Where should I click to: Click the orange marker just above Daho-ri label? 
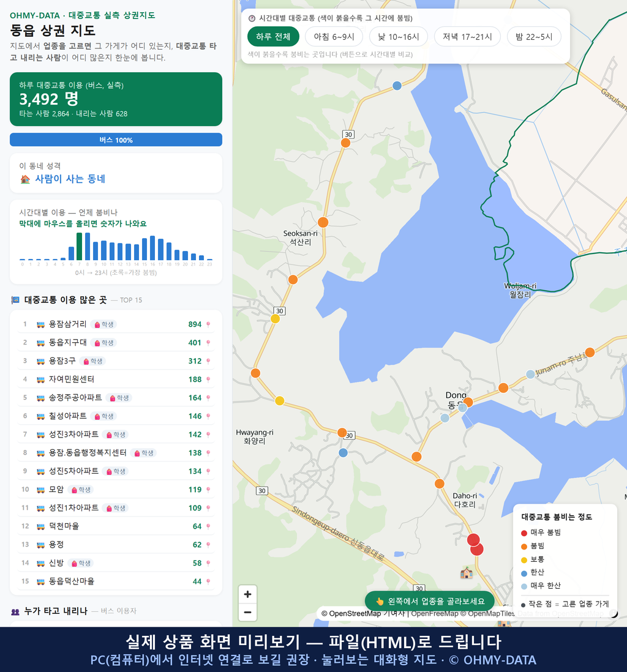pos(440,483)
